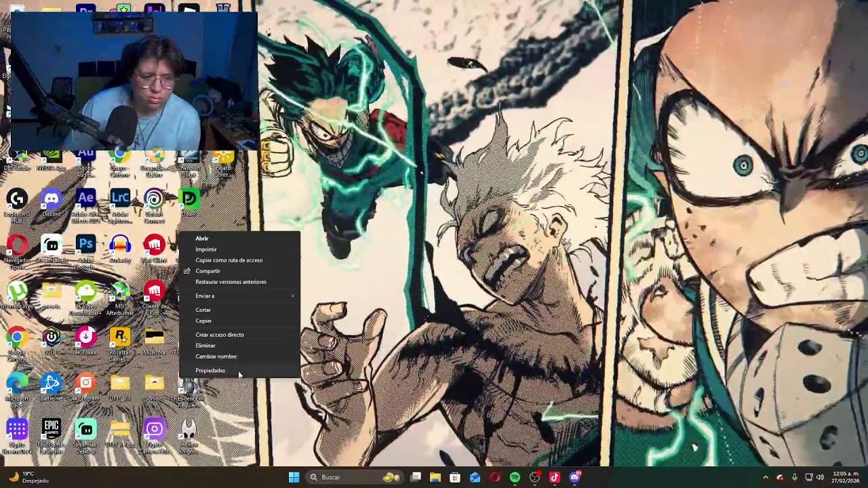Open the volume tray control
This screenshot has height=488, width=868.
(x=820, y=477)
